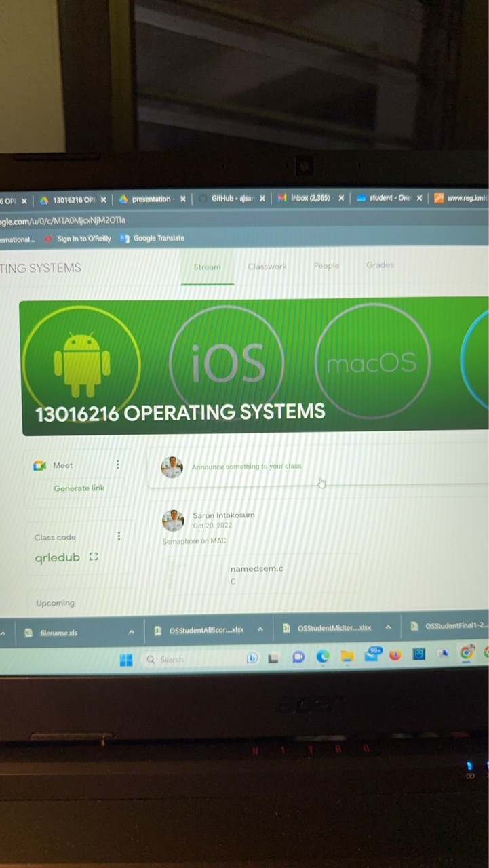
Task: Switch to the Grades tab
Action: (x=380, y=265)
